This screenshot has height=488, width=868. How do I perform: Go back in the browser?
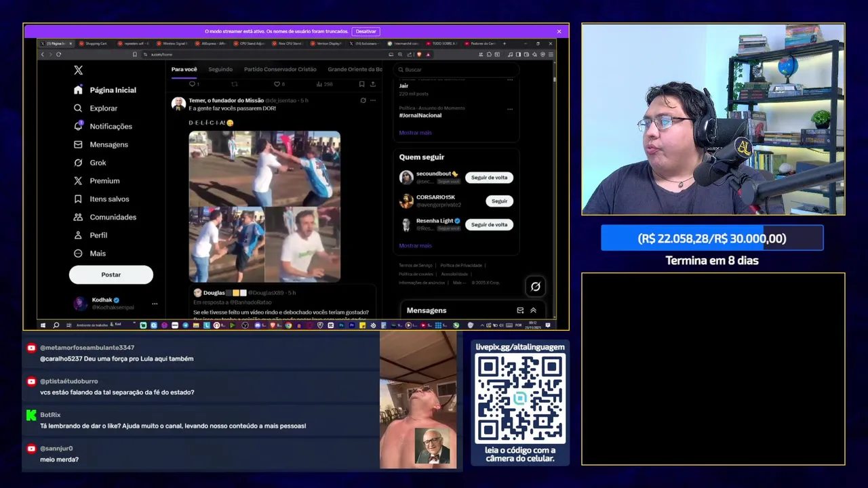click(42, 54)
